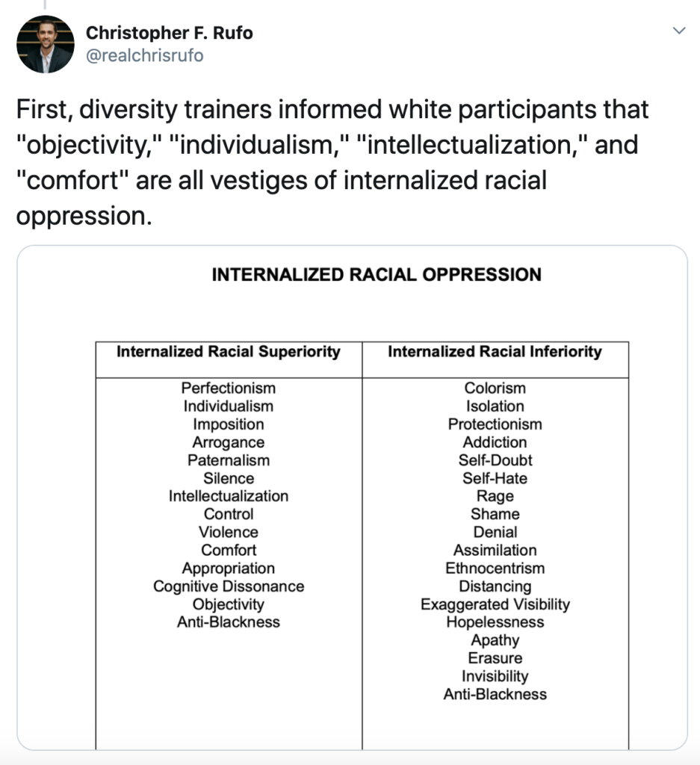Click Individualism in the left column

coord(229,406)
